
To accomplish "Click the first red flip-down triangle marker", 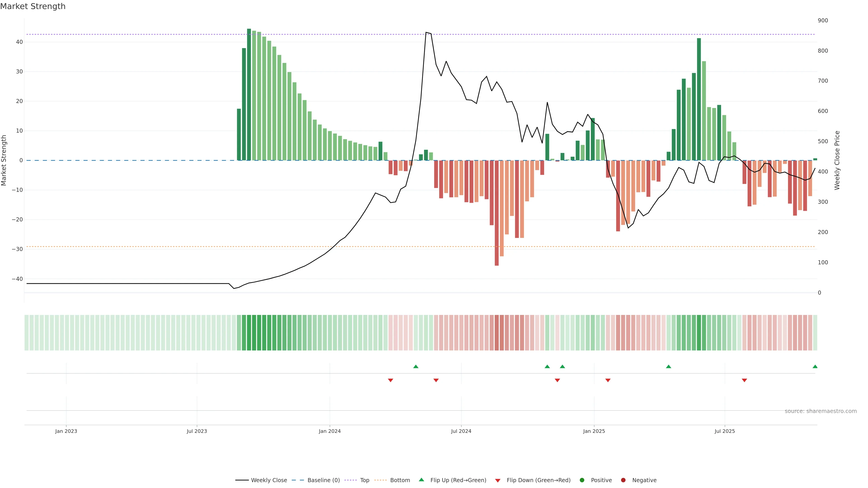I will pyautogui.click(x=391, y=380).
